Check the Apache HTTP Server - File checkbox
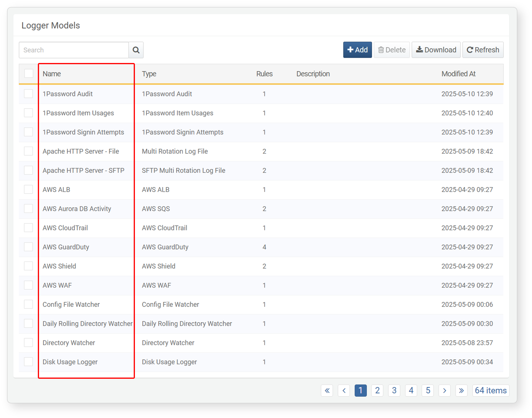This screenshot has width=532, height=418. (x=29, y=151)
